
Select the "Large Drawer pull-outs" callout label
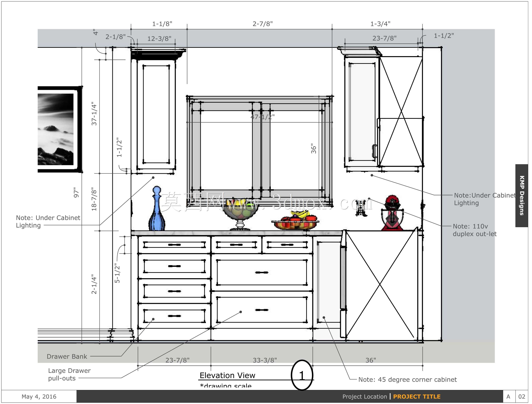(69, 374)
